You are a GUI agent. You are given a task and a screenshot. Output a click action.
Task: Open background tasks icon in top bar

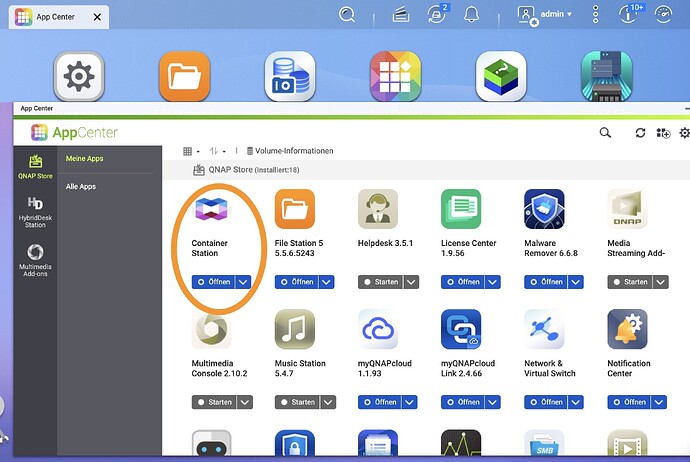tap(400, 15)
